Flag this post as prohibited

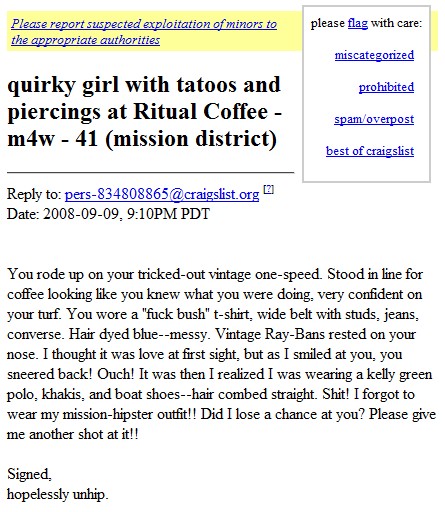(386, 87)
